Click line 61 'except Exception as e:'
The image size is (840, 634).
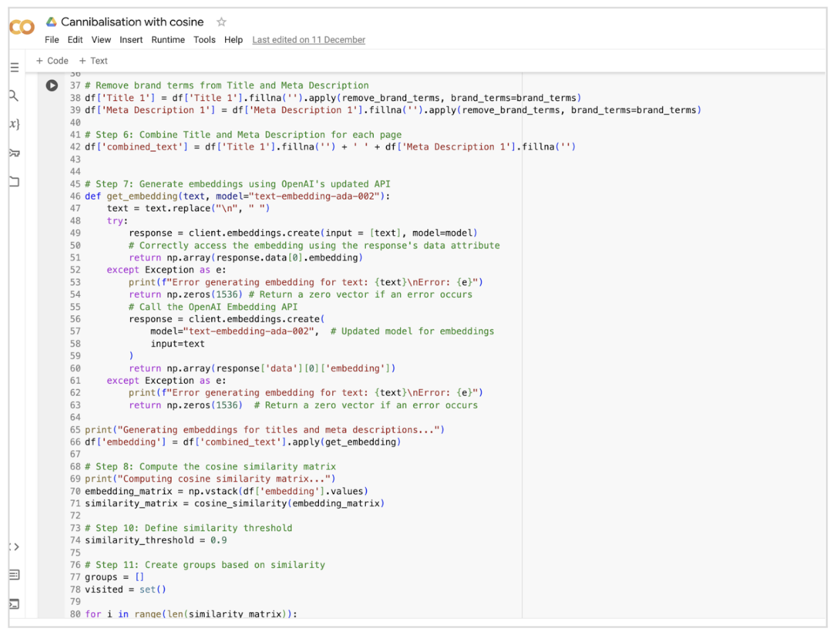pyautogui.click(x=166, y=380)
